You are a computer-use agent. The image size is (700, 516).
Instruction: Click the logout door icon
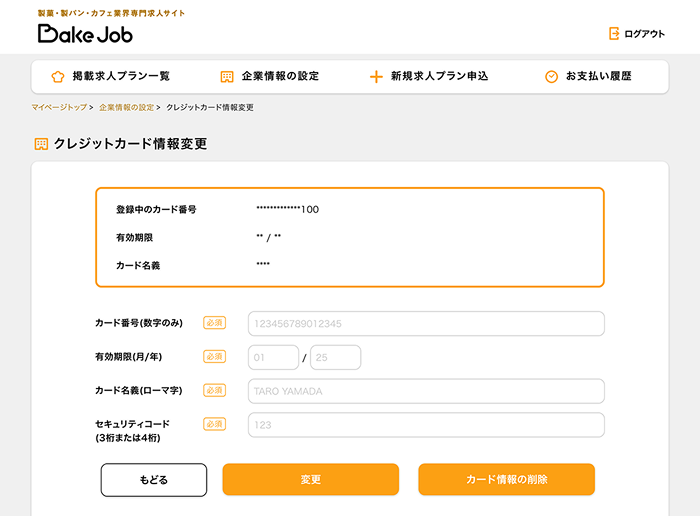(x=614, y=34)
